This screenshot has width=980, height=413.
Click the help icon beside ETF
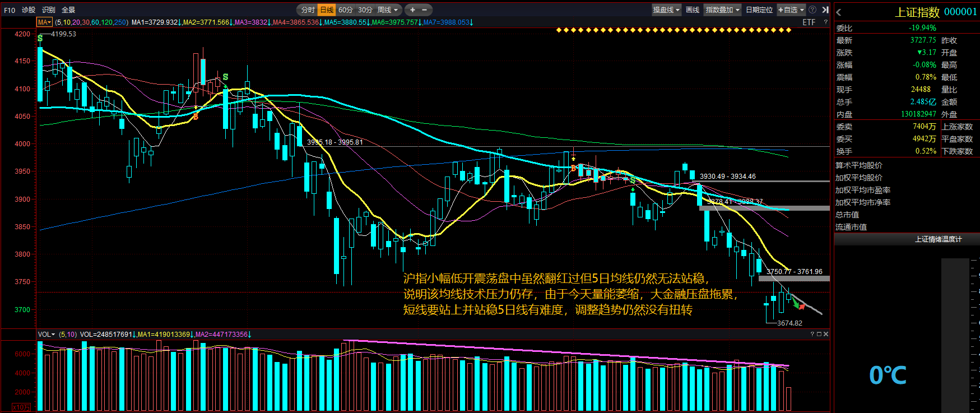tap(825, 22)
